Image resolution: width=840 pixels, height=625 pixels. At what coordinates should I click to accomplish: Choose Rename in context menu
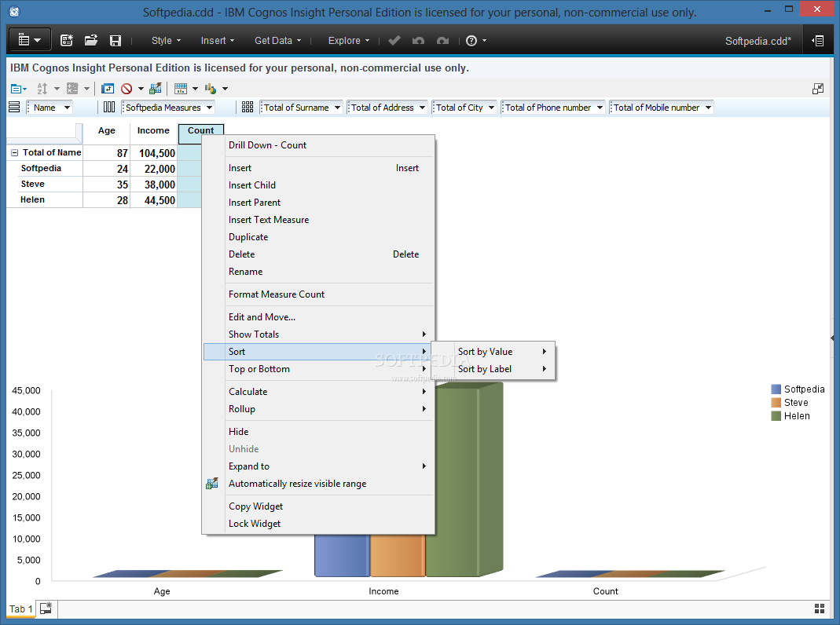[x=319, y=272]
